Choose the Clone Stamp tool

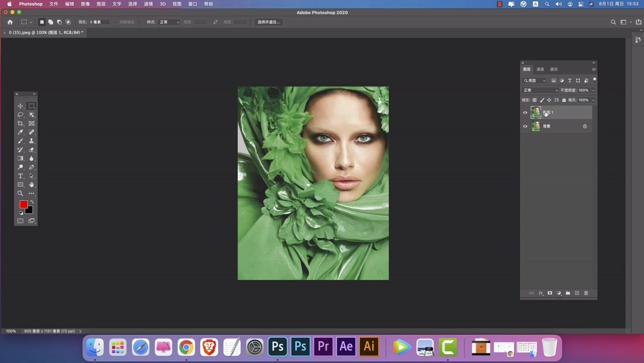tap(32, 140)
